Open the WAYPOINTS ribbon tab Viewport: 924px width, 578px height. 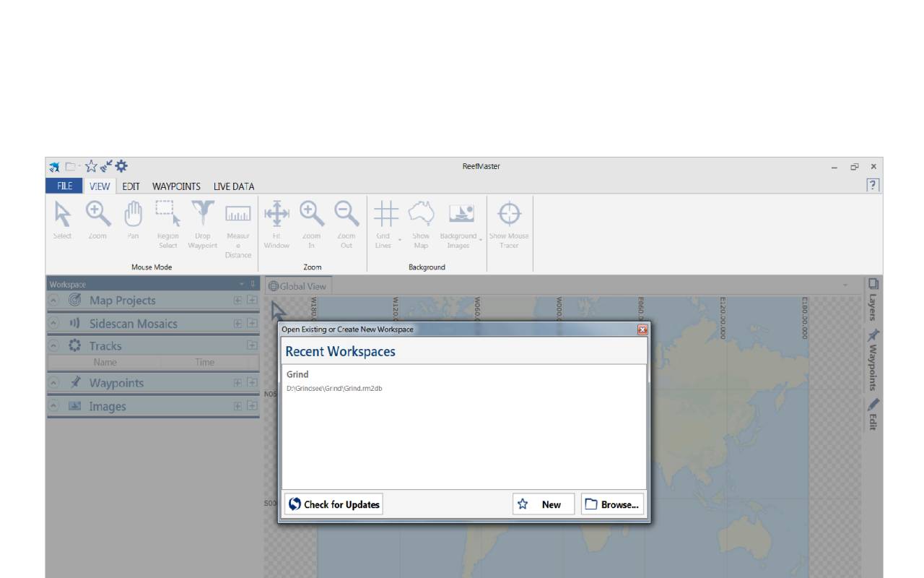tap(176, 186)
